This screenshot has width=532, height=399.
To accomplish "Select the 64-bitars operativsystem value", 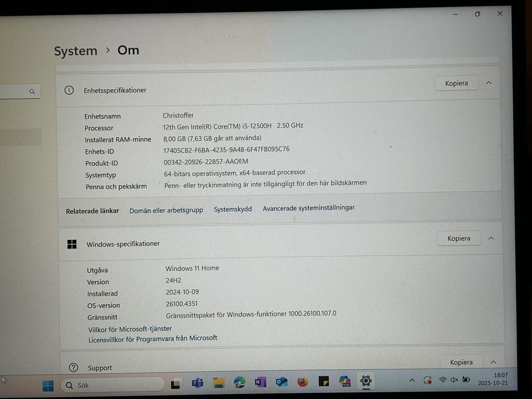I will tap(234, 173).
